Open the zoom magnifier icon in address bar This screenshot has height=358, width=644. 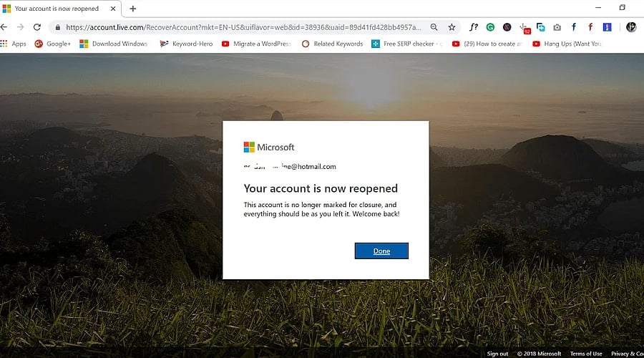[x=434, y=27]
